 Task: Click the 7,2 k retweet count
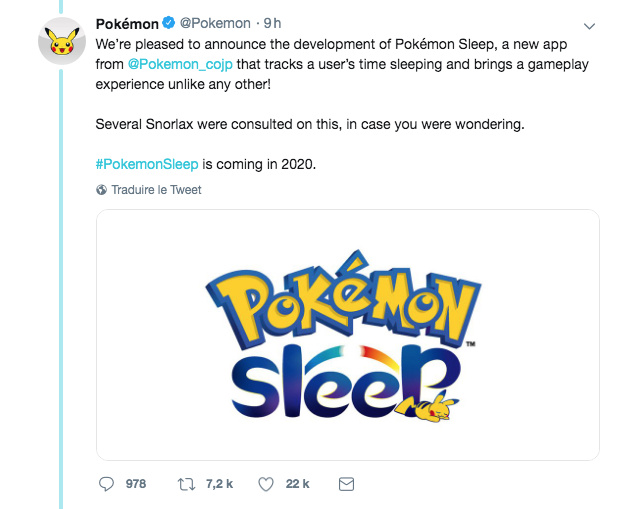[x=219, y=484]
